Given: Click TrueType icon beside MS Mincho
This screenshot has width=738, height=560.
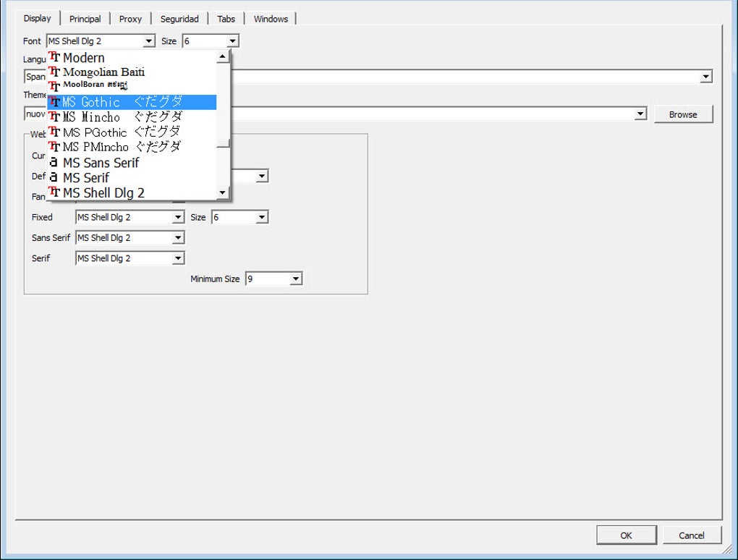Looking at the screenshot, I should tap(54, 116).
